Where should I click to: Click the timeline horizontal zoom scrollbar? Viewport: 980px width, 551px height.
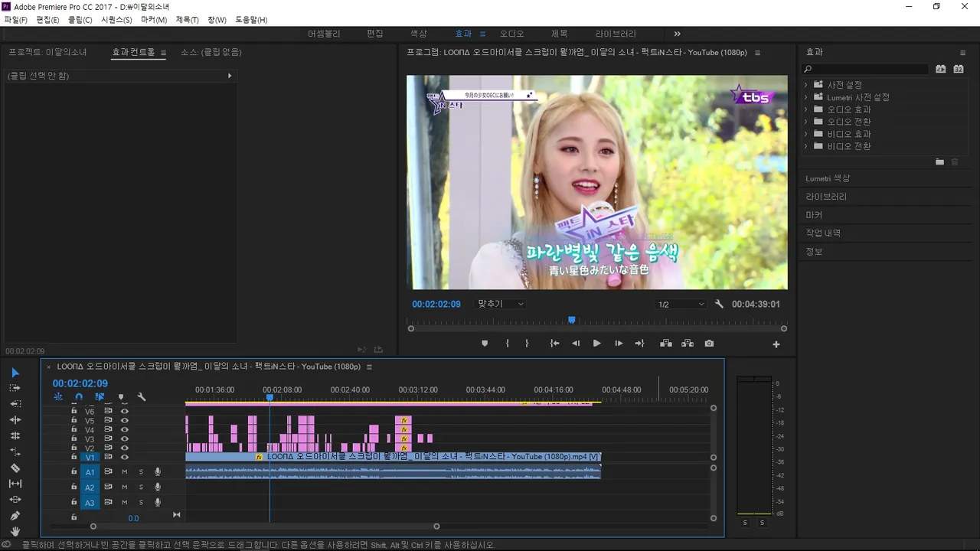coord(265,527)
